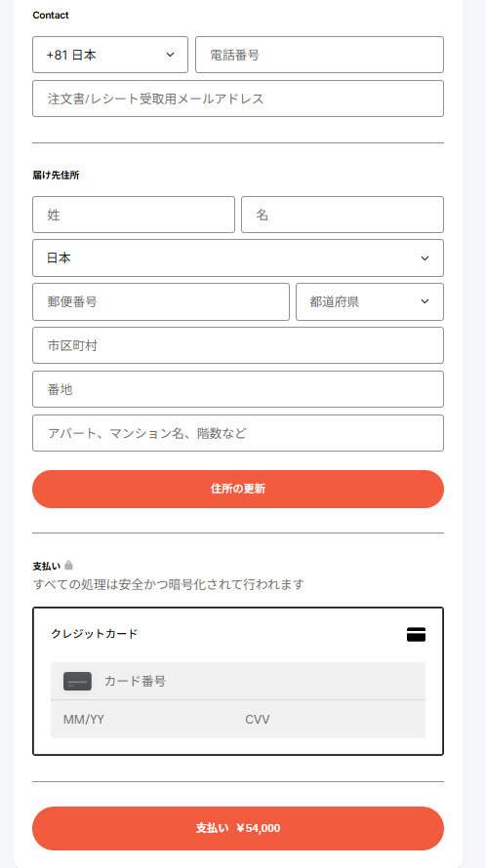Select the 名 first name field
485x868 pixels.
tap(343, 215)
